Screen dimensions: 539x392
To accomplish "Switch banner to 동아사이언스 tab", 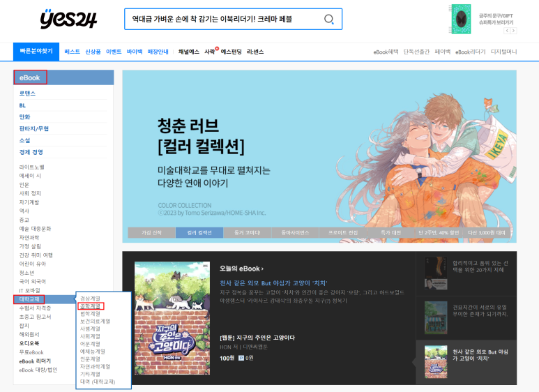I will coord(295,232).
